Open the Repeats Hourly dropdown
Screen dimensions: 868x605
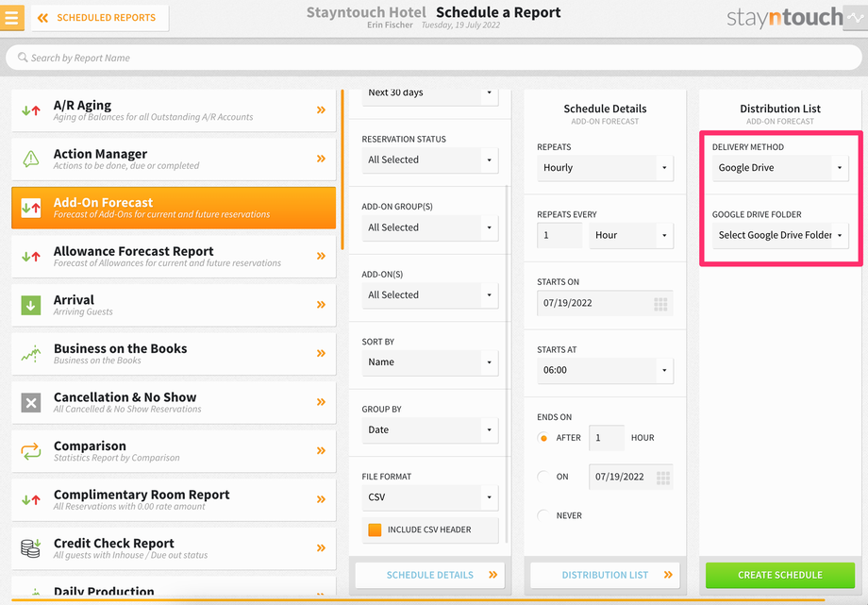605,168
